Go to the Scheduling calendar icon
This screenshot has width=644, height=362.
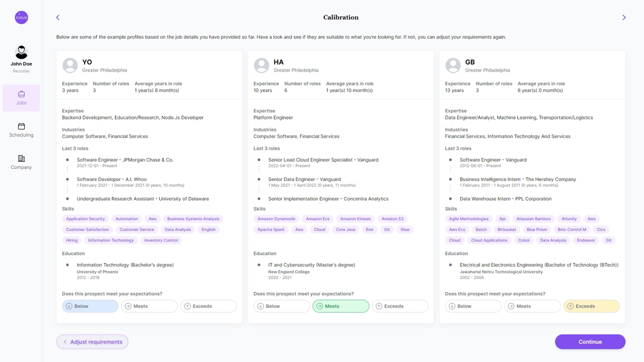pos(21,127)
